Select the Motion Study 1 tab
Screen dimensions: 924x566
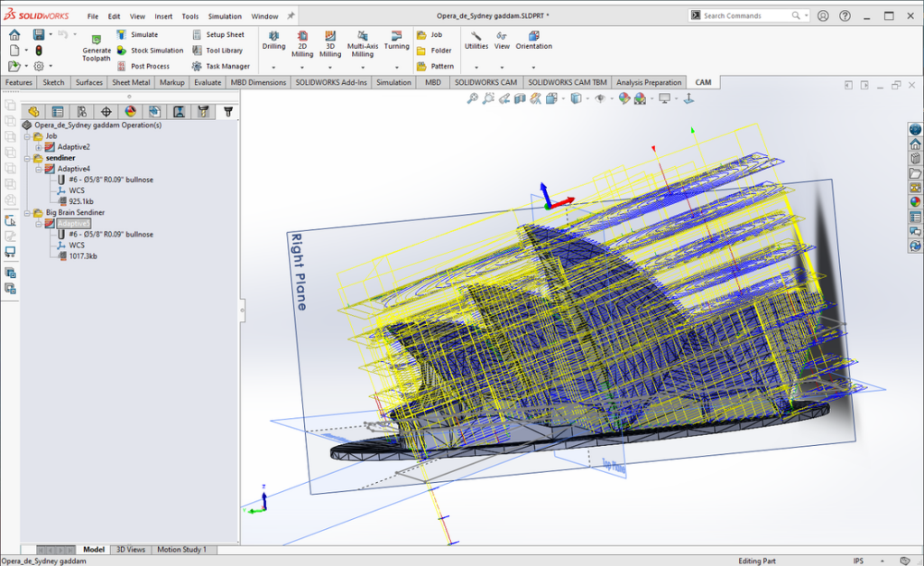(x=181, y=550)
